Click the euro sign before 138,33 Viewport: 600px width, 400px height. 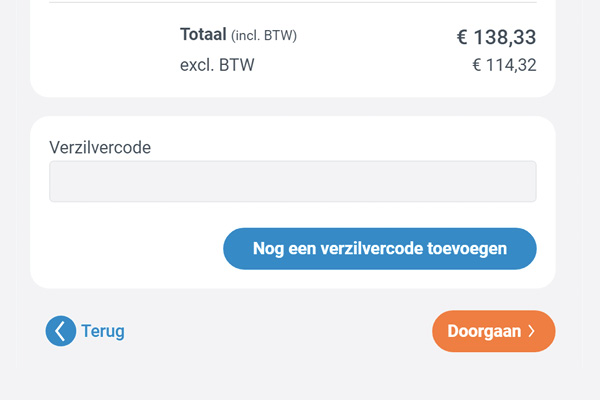[x=462, y=37]
